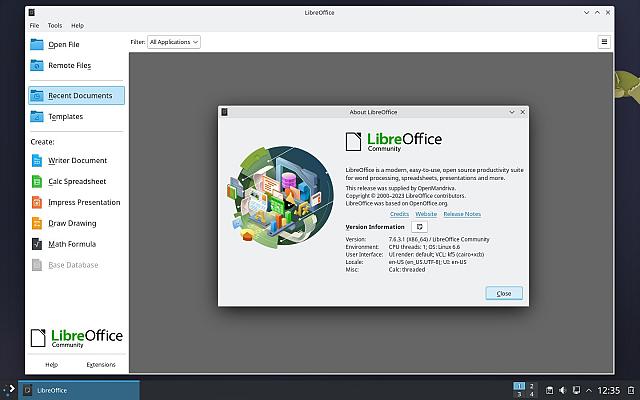
Task: Click the 12:35 clock
Action: (x=609, y=391)
